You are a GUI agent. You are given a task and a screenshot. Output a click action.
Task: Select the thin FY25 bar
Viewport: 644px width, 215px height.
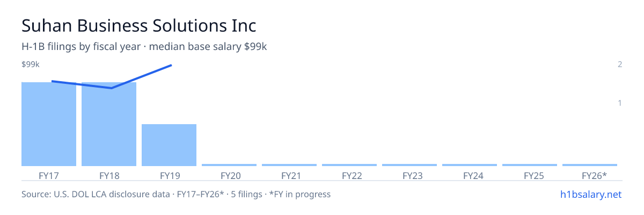530,165
